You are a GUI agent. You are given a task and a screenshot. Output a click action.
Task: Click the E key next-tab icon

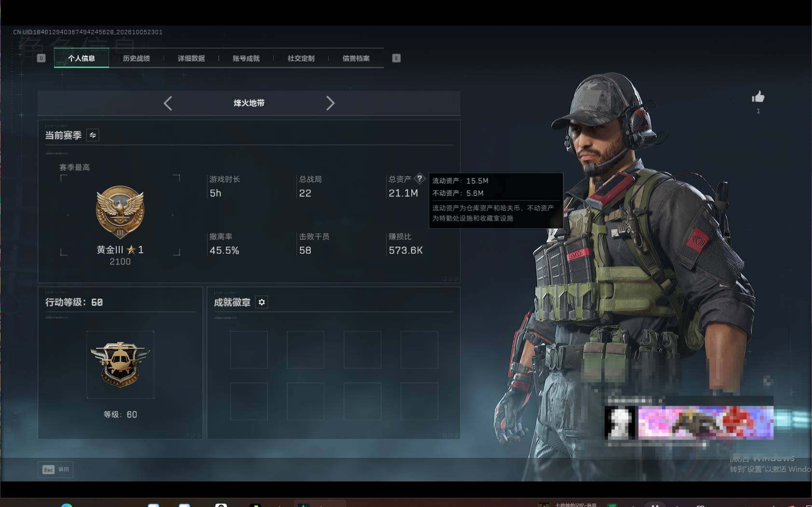[396, 58]
